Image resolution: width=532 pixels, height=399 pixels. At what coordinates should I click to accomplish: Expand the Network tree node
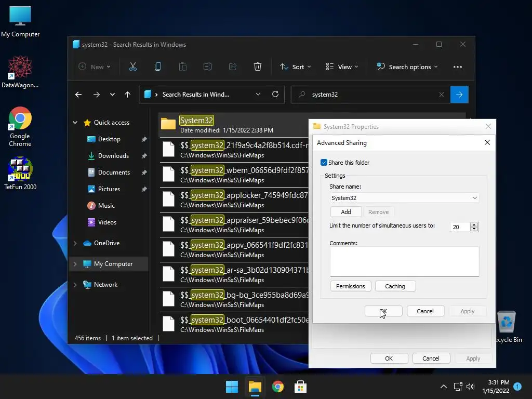[75, 285]
